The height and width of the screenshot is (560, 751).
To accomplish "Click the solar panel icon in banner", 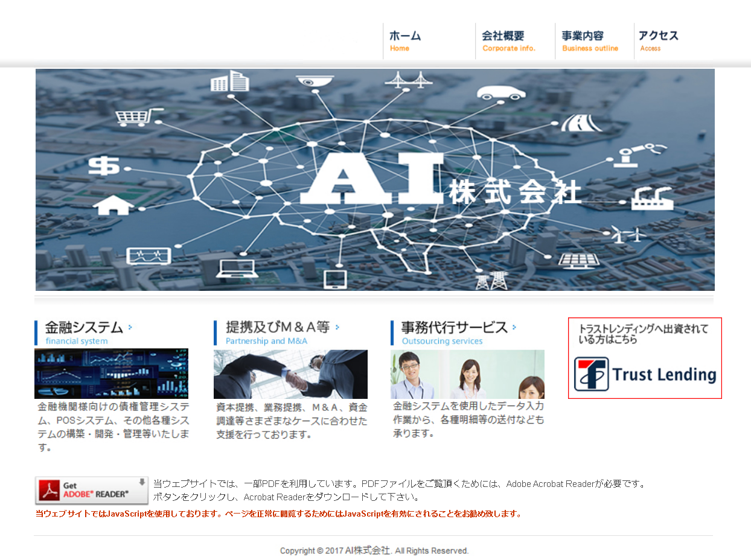I will tap(579, 260).
